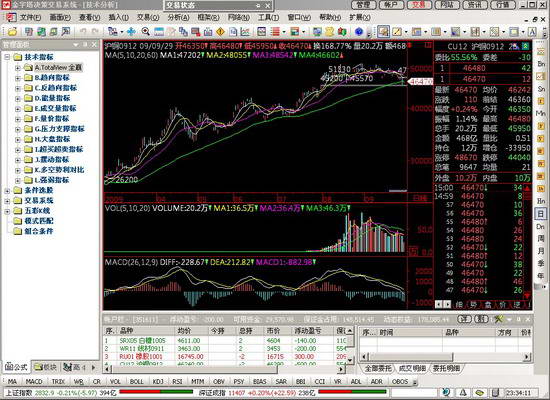This screenshot has width=550, height=400.
Task: Toggle the pin on 交易状态 panel
Action: coord(258,6)
